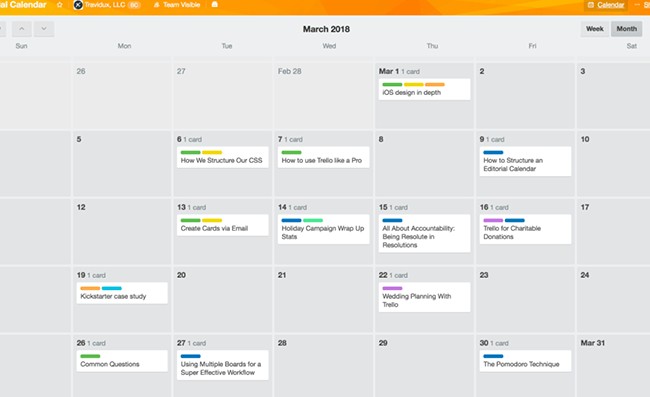The height and width of the screenshot is (397, 650).
Task: Click the March 2018 heading
Action: coord(326,29)
